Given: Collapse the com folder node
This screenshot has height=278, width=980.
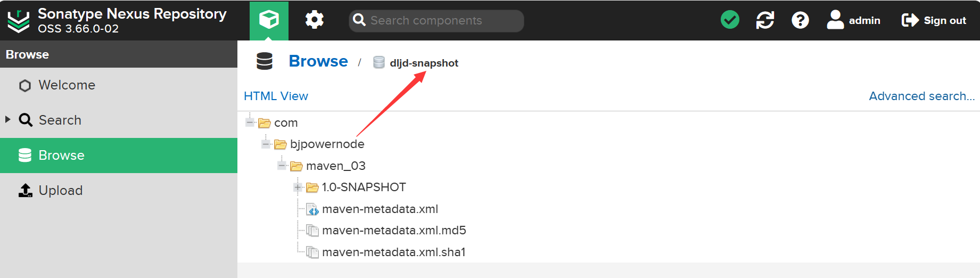Looking at the screenshot, I should click(250, 122).
